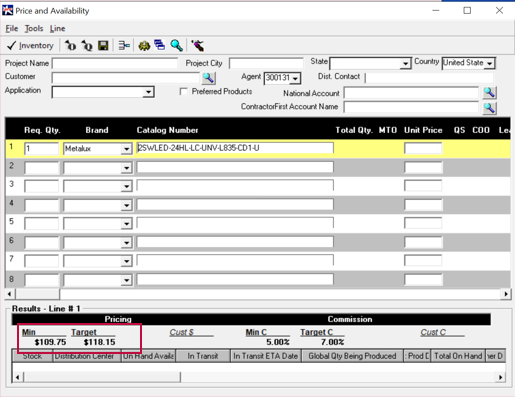The image size is (515, 397).
Task: Click the Unit Price field in row 1
Action: (423, 148)
